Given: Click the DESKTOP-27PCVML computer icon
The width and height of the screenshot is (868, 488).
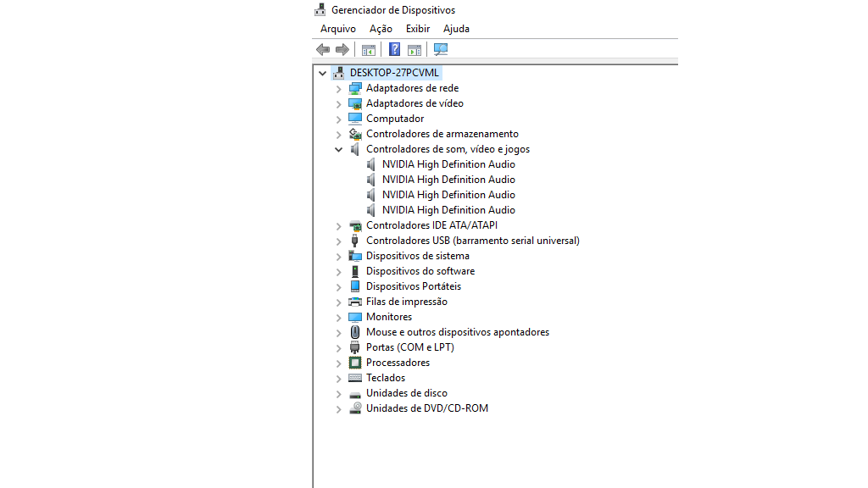Looking at the screenshot, I should (339, 73).
